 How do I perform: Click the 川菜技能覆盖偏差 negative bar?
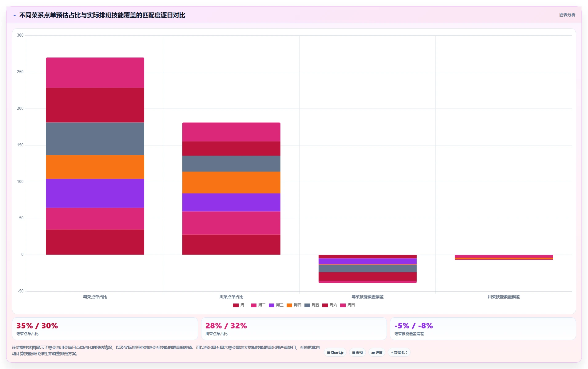(x=504, y=257)
